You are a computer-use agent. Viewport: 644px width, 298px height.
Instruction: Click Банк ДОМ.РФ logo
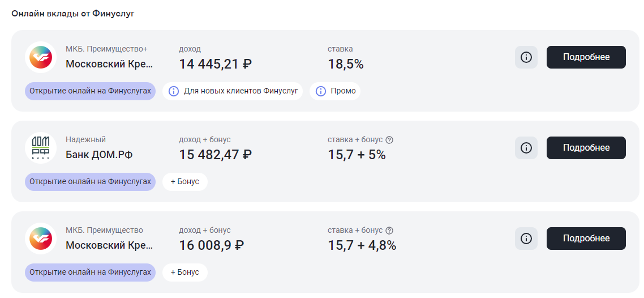(41, 147)
